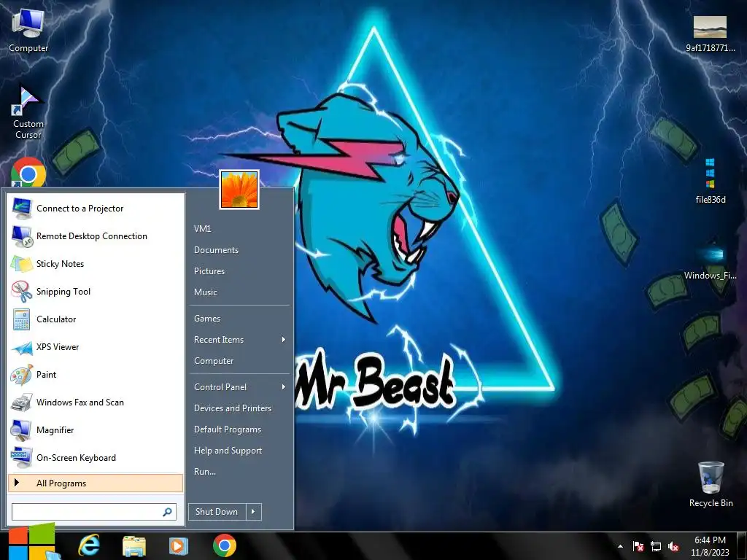The image size is (747, 560).
Task: Launch Calculator text label
Action: 56,319
